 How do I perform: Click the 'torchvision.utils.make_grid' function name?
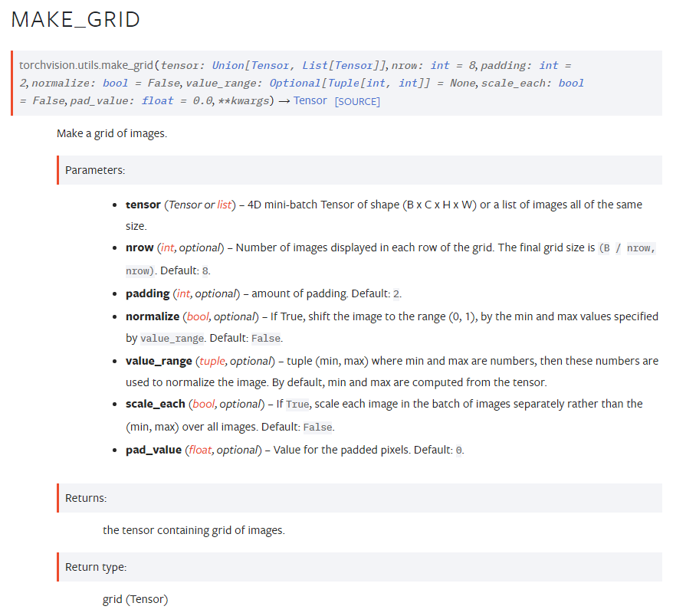(86, 66)
